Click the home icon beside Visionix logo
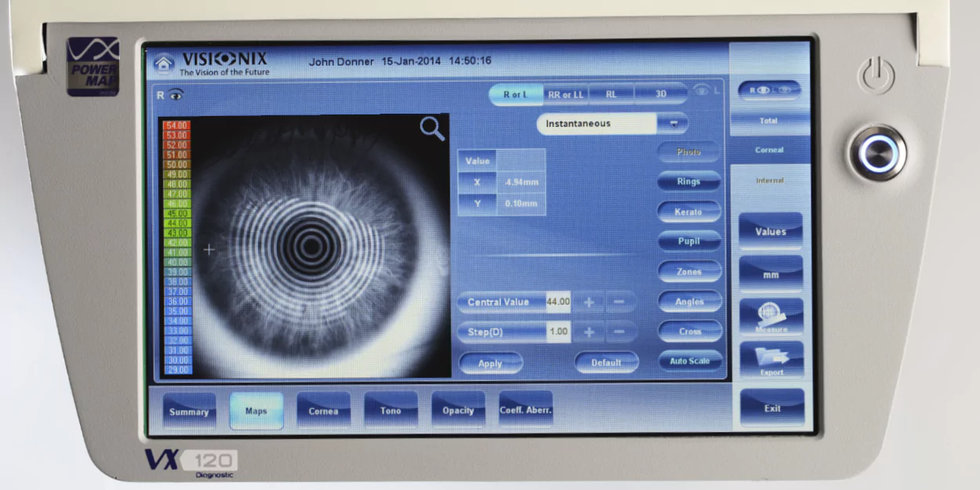 tap(163, 62)
